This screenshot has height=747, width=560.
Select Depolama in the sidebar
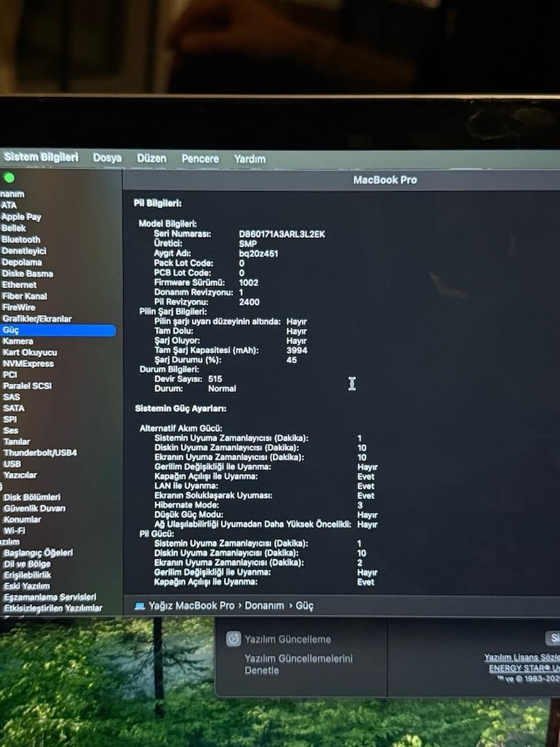pyautogui.click(x=22, y=262)
